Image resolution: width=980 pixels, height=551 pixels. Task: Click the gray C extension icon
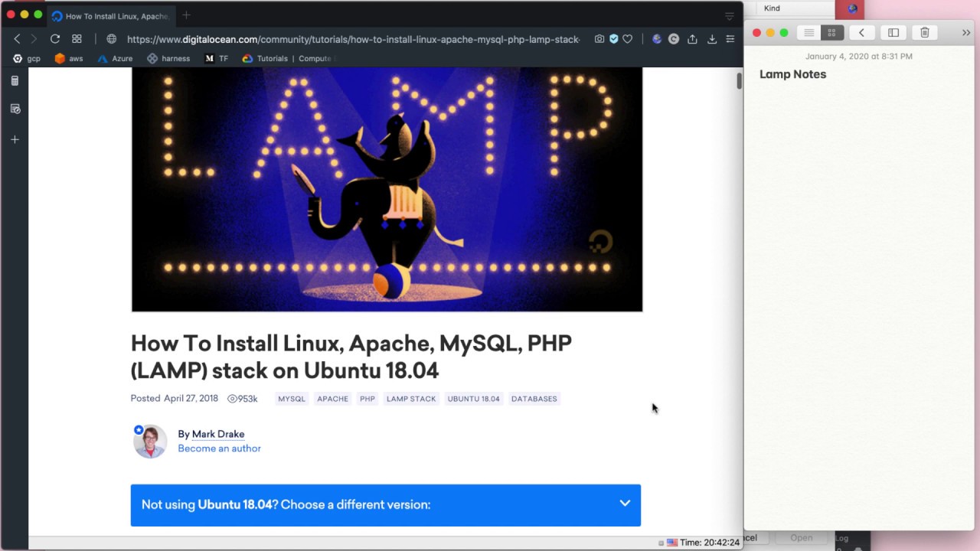[x=674, y=39]
